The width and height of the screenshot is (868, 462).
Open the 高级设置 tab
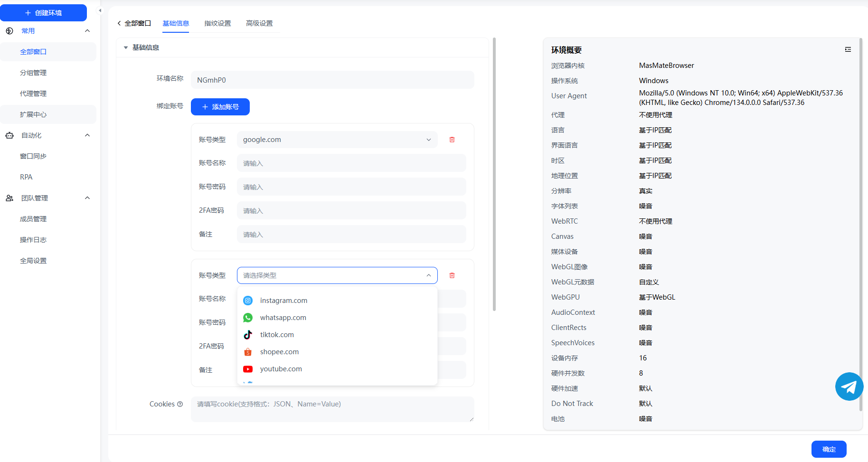click(x=259, y=23)
